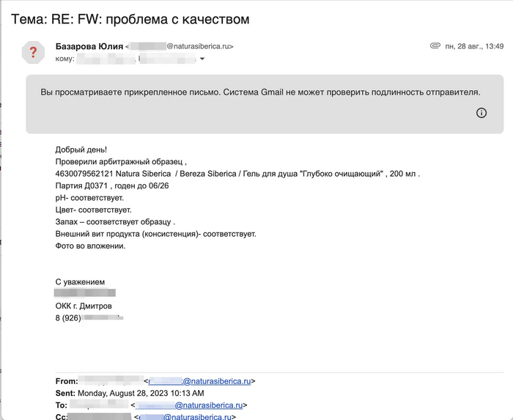
Task: Click the ОКК г. Дмитров signature line
Action: [x=84, y=306]
